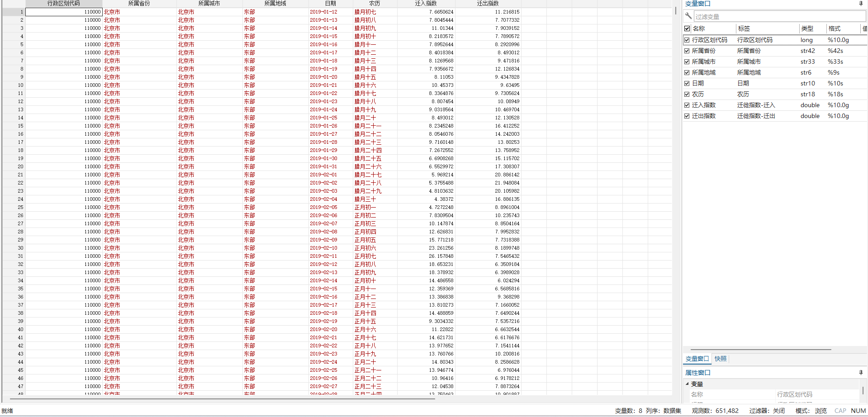Viewport: 868px width, 417px height.
Task: Pin the 变量窗口 panel with its pushpin
Action: (861, 4)
